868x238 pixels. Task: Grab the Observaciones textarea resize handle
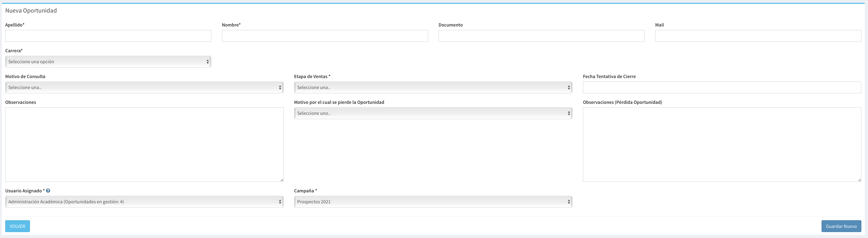(282, 180)
